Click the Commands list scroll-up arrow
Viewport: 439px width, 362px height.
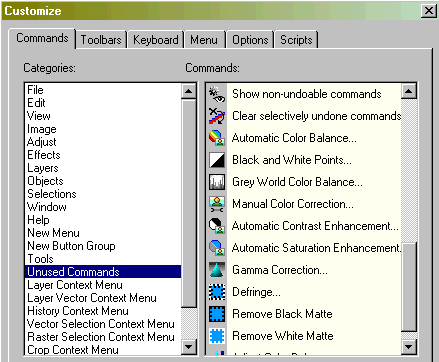tap(409, 91)
